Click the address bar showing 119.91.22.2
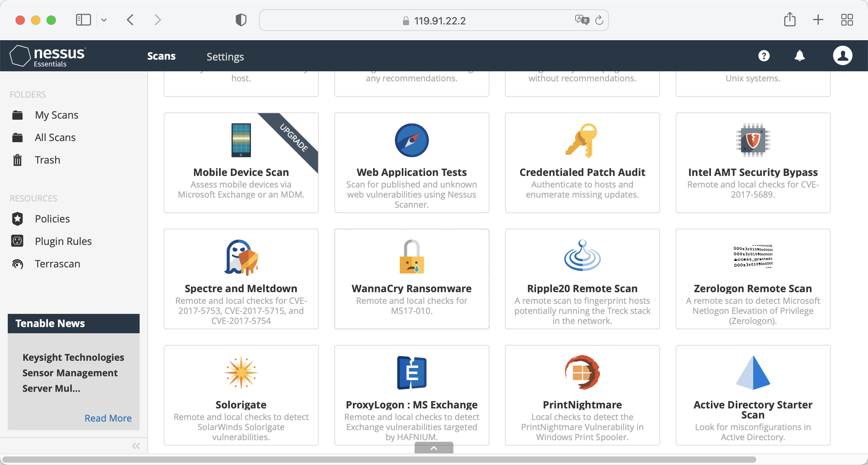The height and width of the screenshot is (465, 868). click(x=434, y=20)
